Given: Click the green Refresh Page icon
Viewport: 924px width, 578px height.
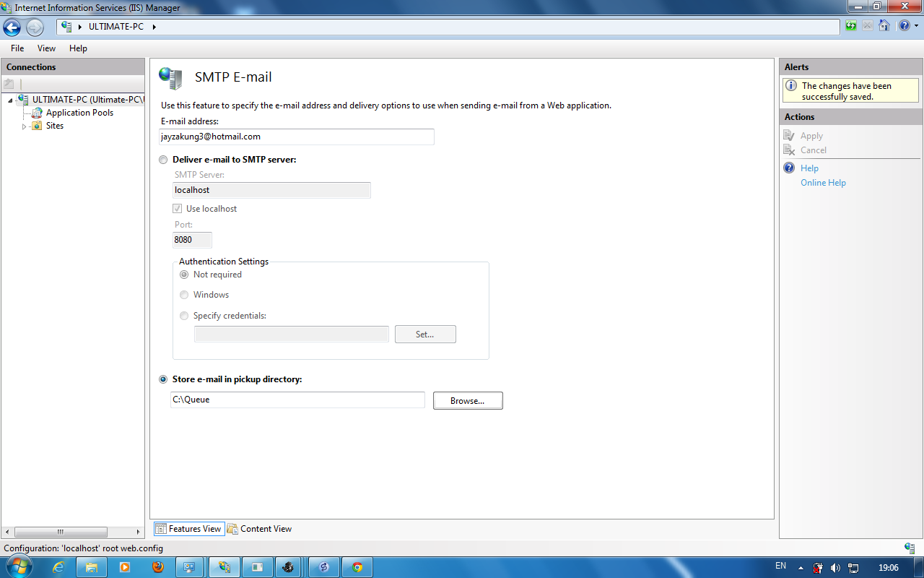Looking at the screenshot, I should coord(852,26).
